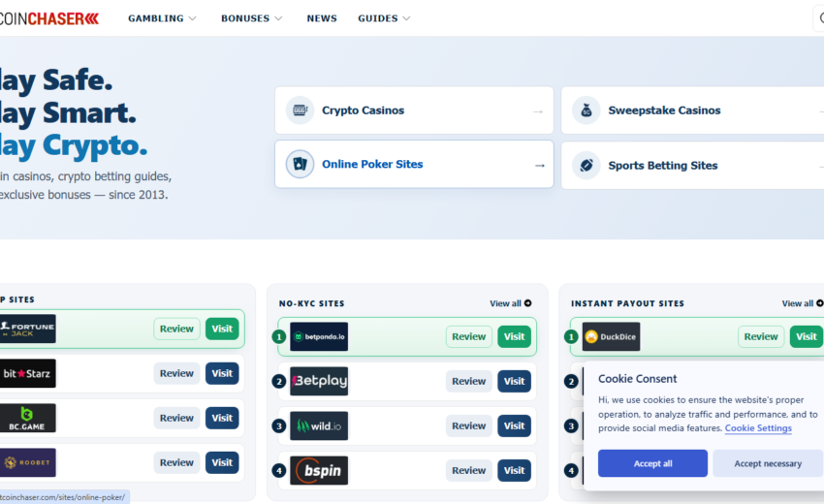
Task: Click the Online Poker Sites cards icon
Action: 301,164
